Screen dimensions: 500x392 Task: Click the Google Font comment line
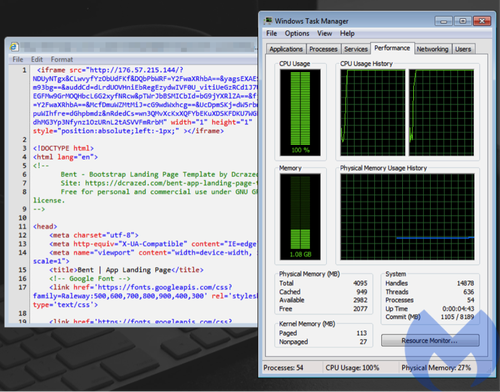pos(90,278)
